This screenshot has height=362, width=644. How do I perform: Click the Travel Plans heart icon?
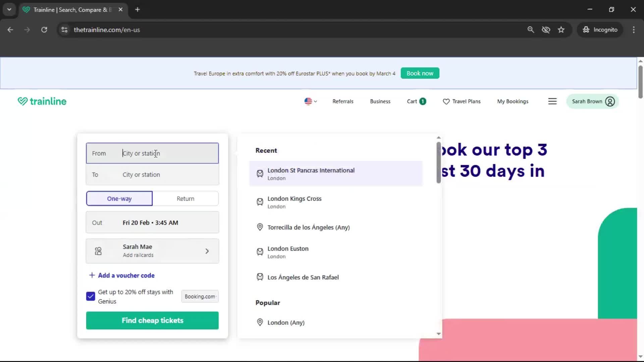(446, 102)
